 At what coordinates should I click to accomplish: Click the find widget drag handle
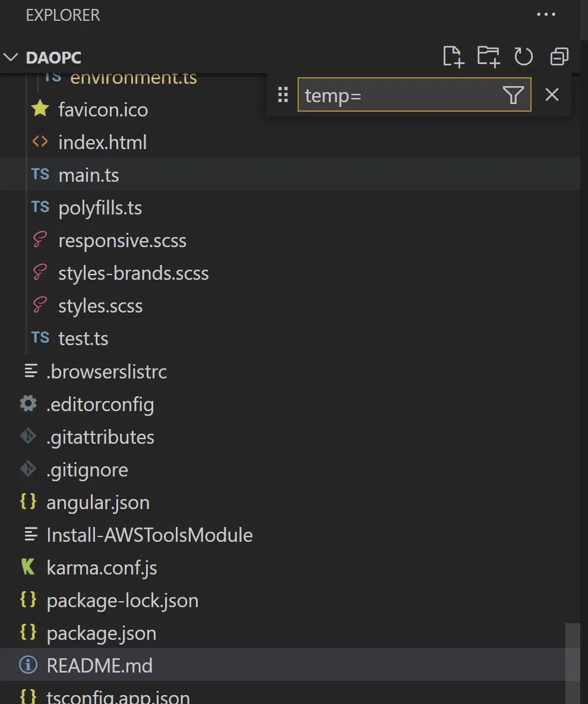click(x=283, y=94)
